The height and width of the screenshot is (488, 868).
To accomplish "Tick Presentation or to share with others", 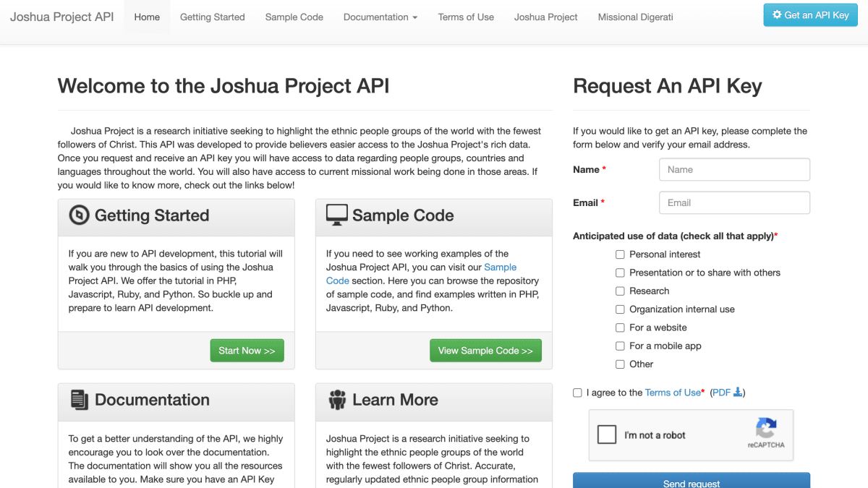I will [620, 273].
